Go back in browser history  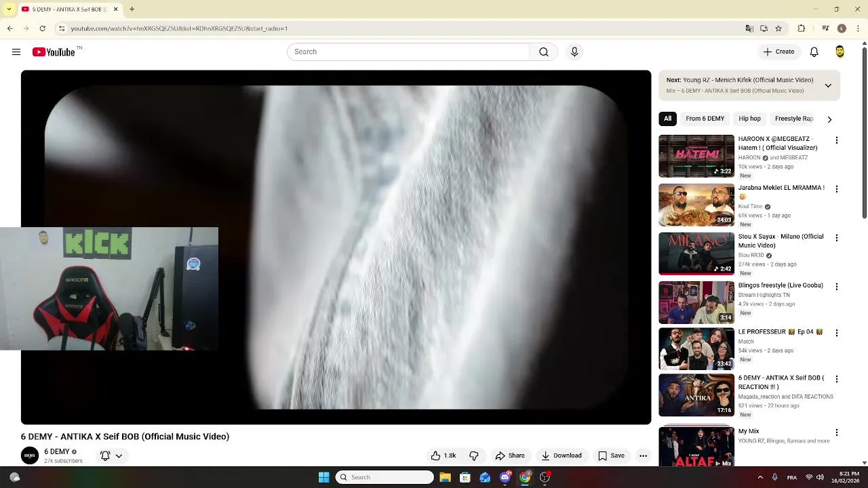click(10, 28)
